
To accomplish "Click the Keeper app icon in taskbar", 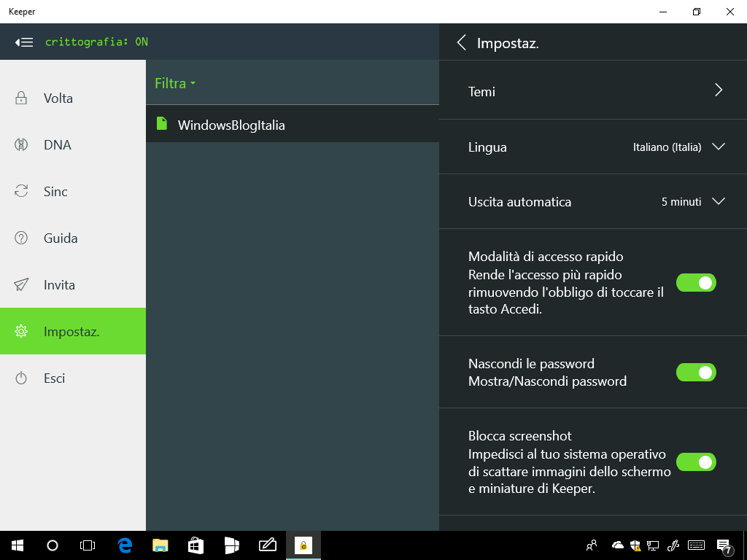I will click(x=303, y=545).
